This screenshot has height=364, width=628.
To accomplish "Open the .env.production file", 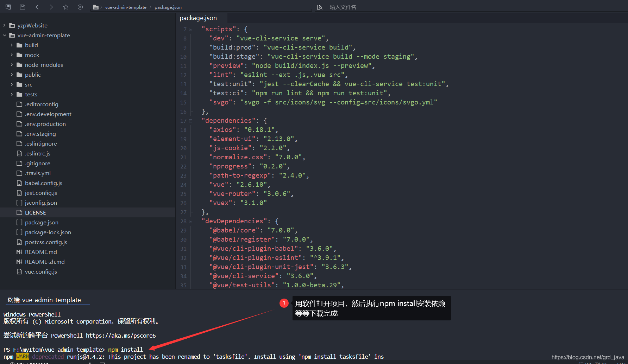I will [x=45, y=124].
